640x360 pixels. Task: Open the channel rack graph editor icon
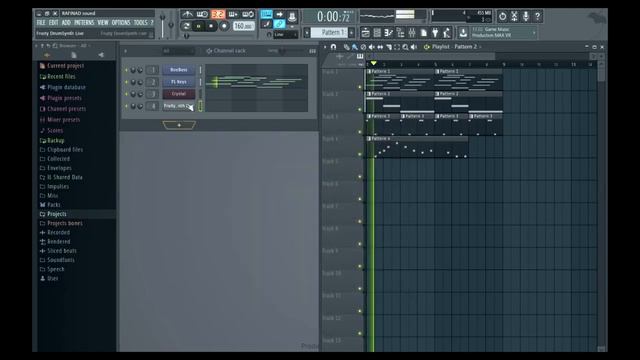click(312, 51)
